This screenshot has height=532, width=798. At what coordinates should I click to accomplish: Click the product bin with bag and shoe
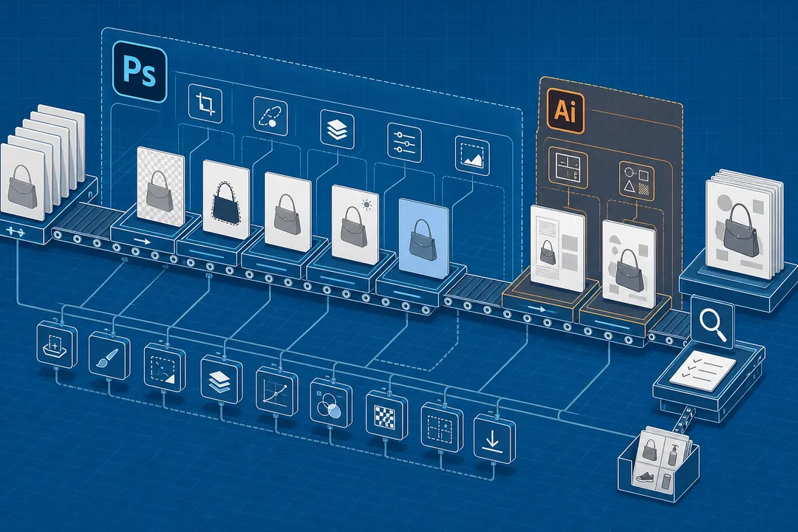coord(658,463)
